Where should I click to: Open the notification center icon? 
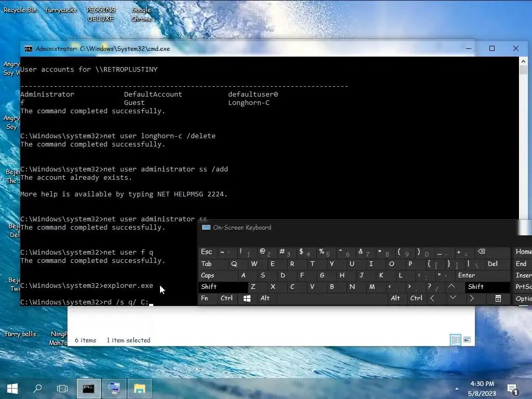[512, 390]
